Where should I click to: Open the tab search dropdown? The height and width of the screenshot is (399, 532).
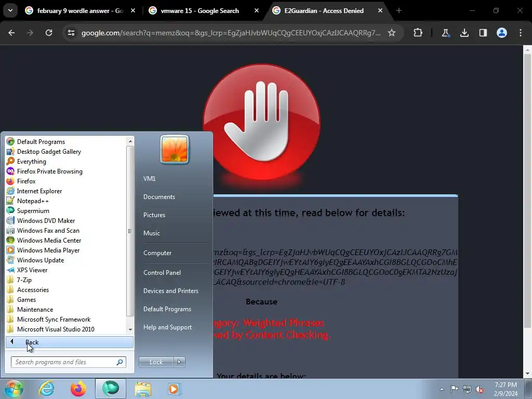(10, 10)
